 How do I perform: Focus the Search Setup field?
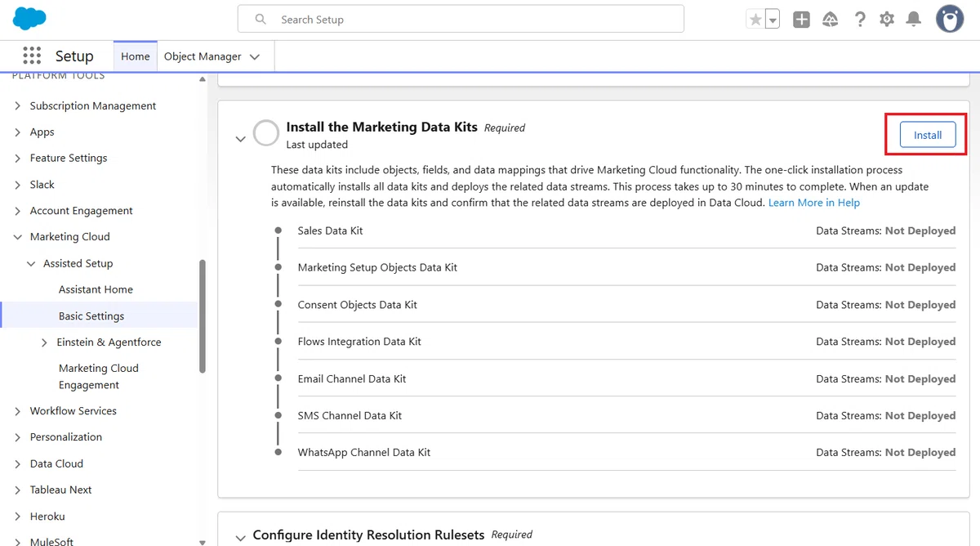461,19
